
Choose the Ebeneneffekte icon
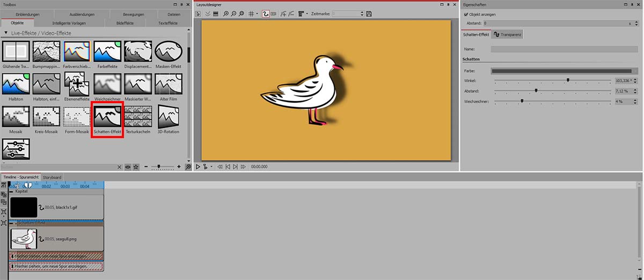(x=77, y=84)
